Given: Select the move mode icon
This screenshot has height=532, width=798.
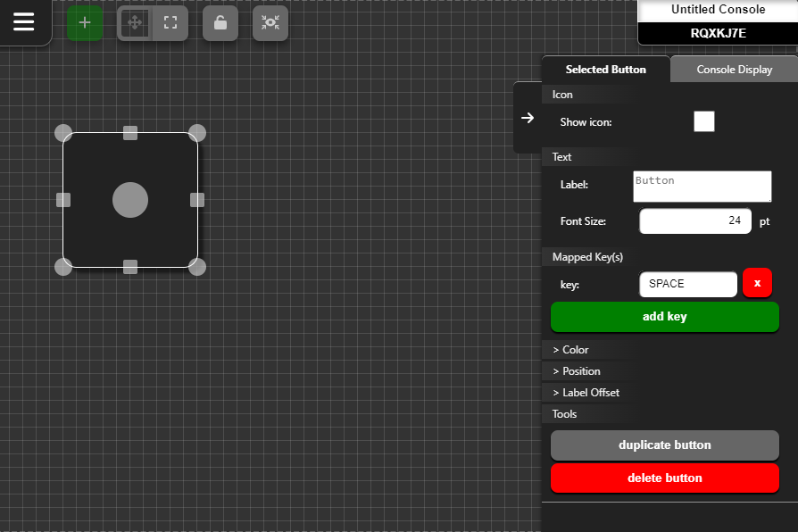Looking at the screenshot, I should pyautogui.click(x=135, y=23).
